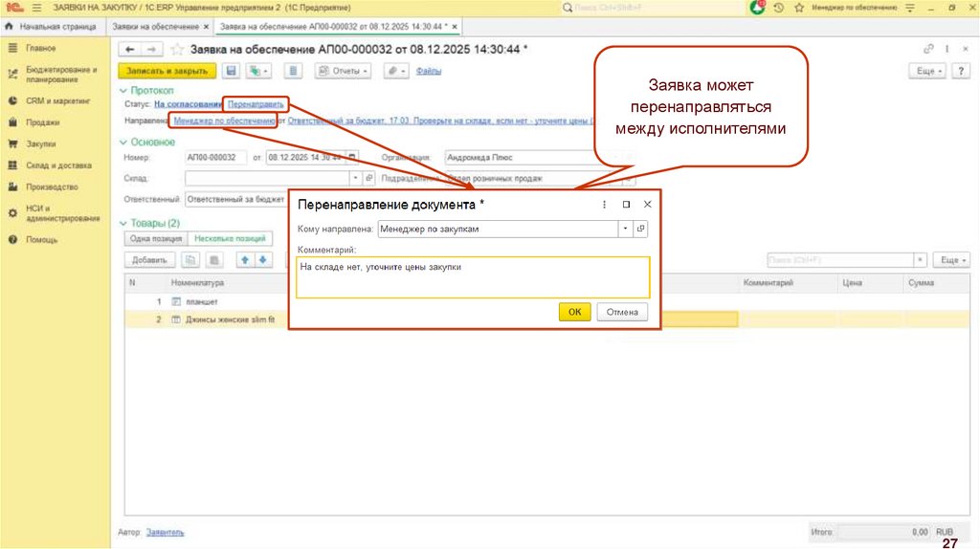Open dialog options three-dot menu

click(605, 205)
